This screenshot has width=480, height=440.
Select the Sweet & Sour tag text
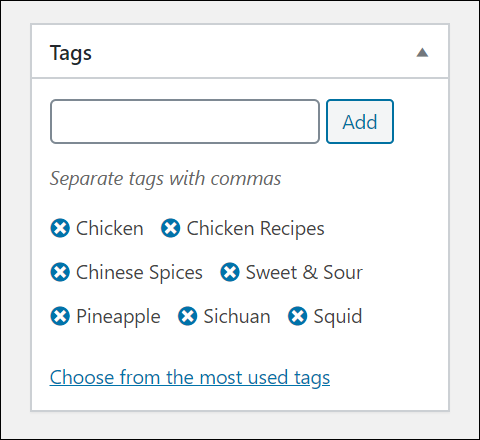(304, 272)
